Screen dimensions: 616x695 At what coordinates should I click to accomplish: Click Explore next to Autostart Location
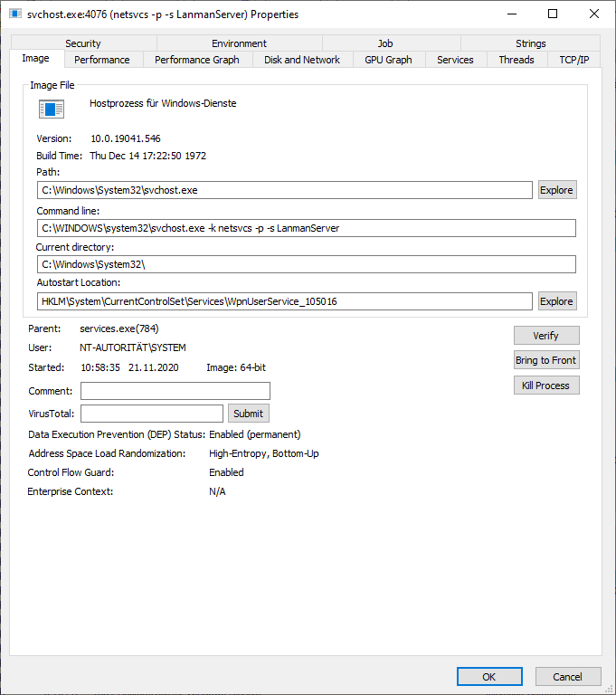pos(557,301)
